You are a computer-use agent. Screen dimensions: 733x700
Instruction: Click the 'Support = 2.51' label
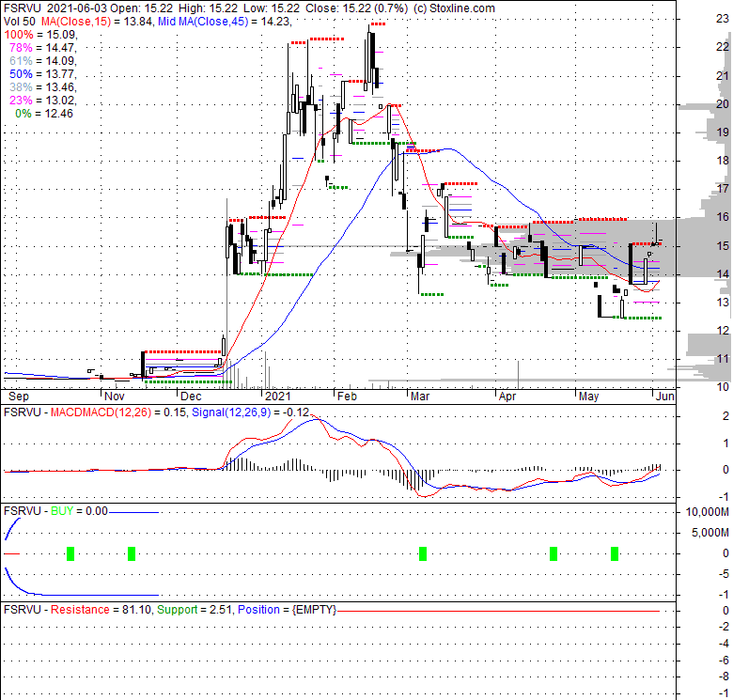click(195, 610)
